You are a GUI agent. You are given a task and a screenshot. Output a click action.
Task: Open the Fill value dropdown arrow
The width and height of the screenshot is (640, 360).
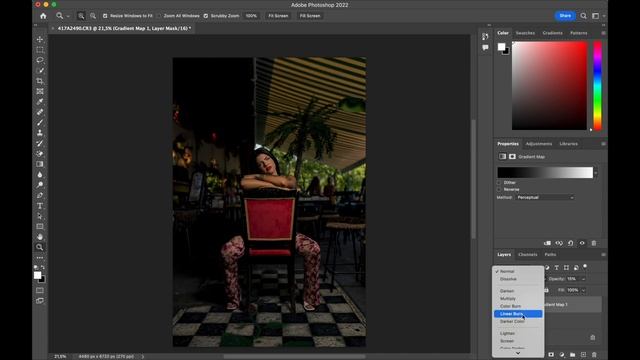pyautogui.click(x=583, y=290)
